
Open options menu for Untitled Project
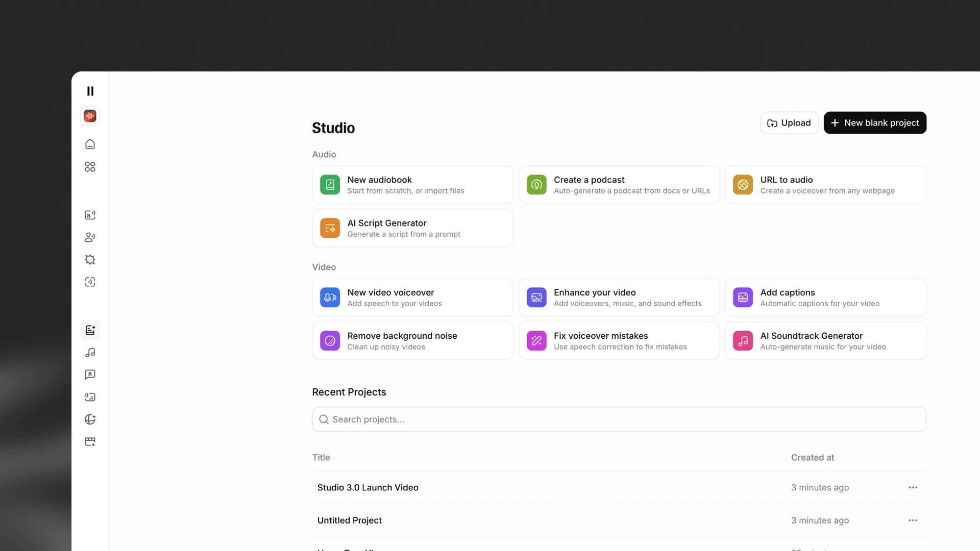[913, 520]
